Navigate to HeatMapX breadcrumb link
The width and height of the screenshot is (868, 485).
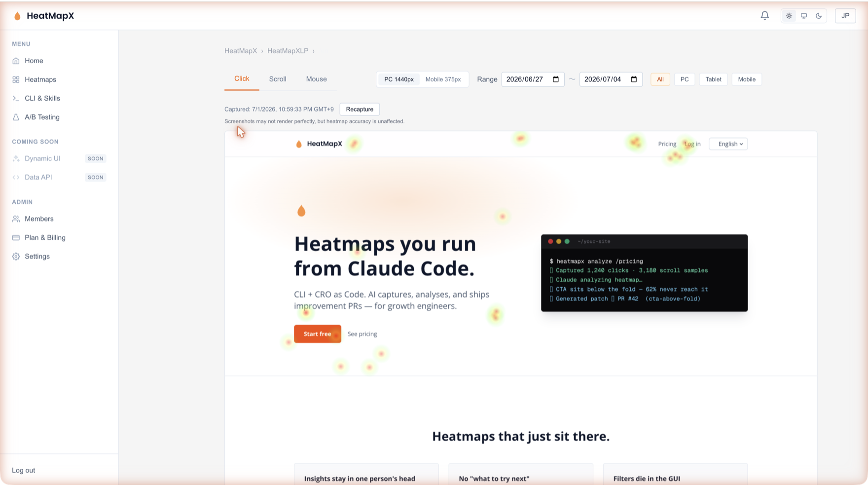click(241, 51)
